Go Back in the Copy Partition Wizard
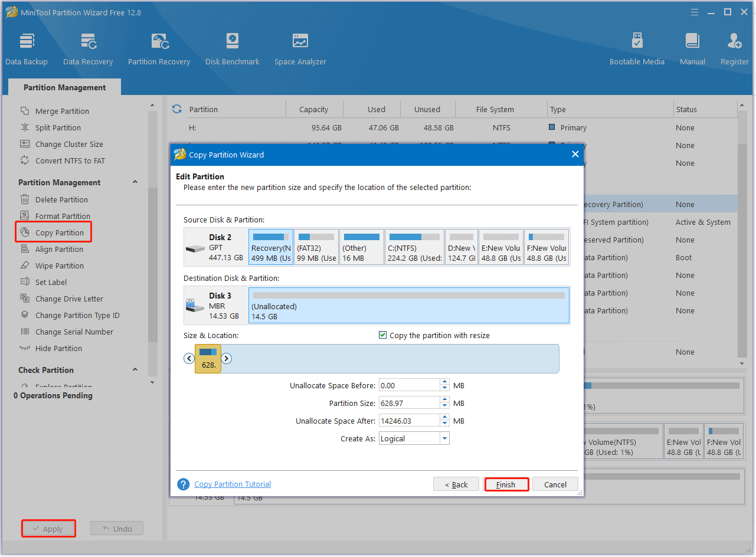 [456, 484]
